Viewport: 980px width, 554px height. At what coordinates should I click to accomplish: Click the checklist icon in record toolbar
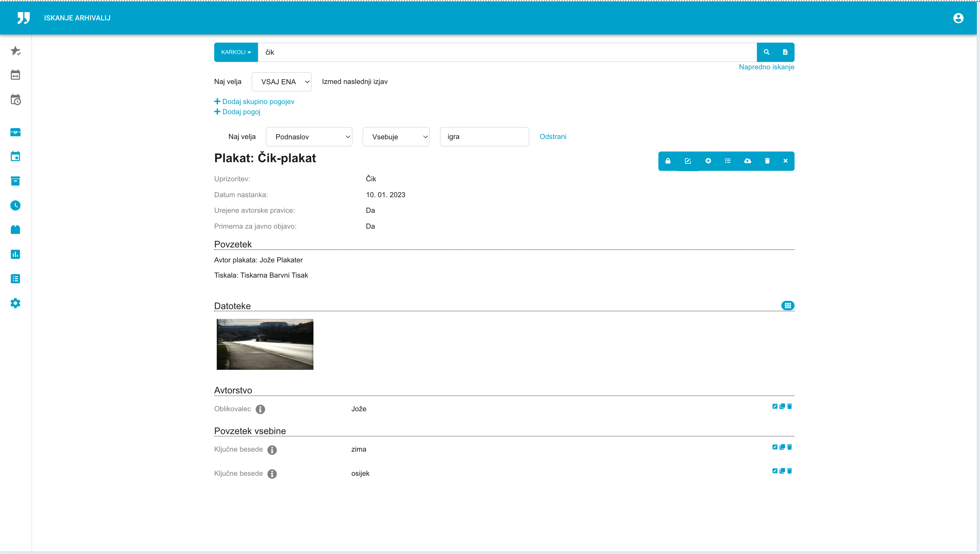tap(727, 161)
